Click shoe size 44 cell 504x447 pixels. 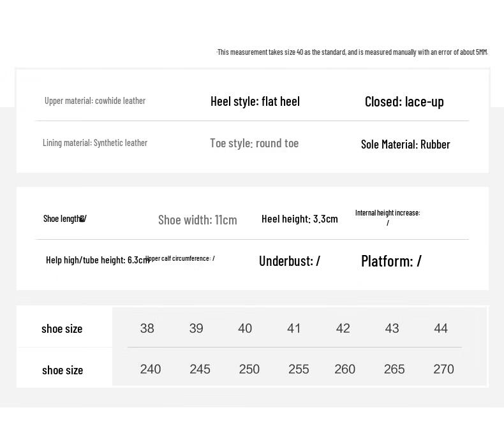(x=441, y=328)
